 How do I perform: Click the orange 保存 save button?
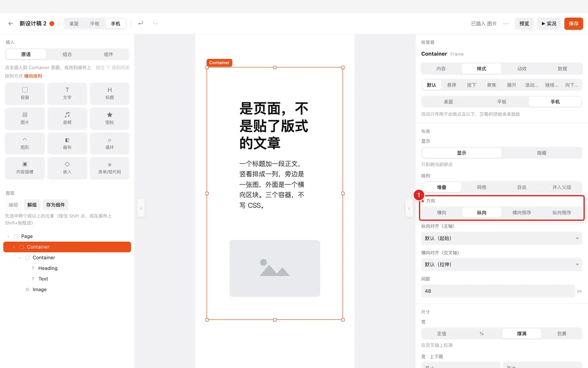click(x=574, y=24)
